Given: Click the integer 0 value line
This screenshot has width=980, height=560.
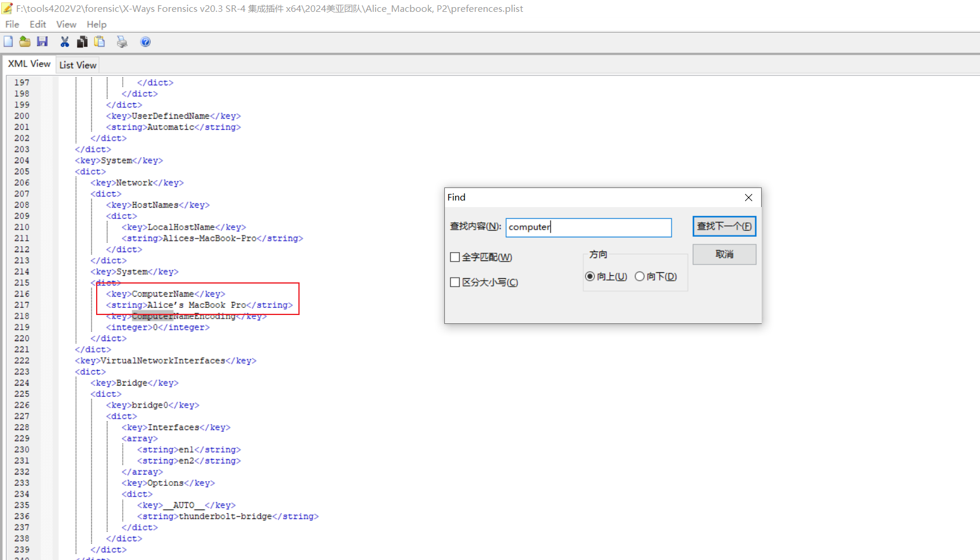Looking at the screenshot, I should pyautogui.click(x=158, y=327).
